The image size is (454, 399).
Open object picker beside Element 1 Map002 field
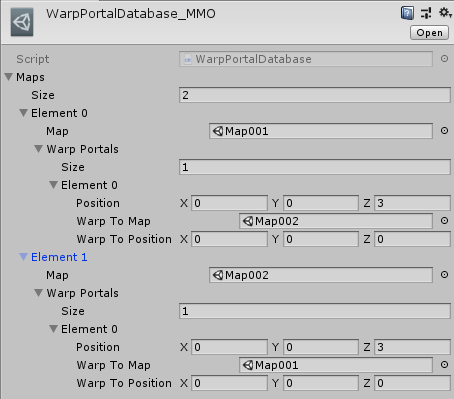tap(444, 275)
